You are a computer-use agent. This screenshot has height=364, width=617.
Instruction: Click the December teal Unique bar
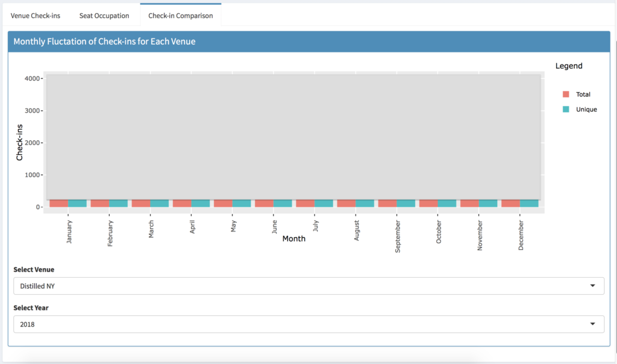529,204
